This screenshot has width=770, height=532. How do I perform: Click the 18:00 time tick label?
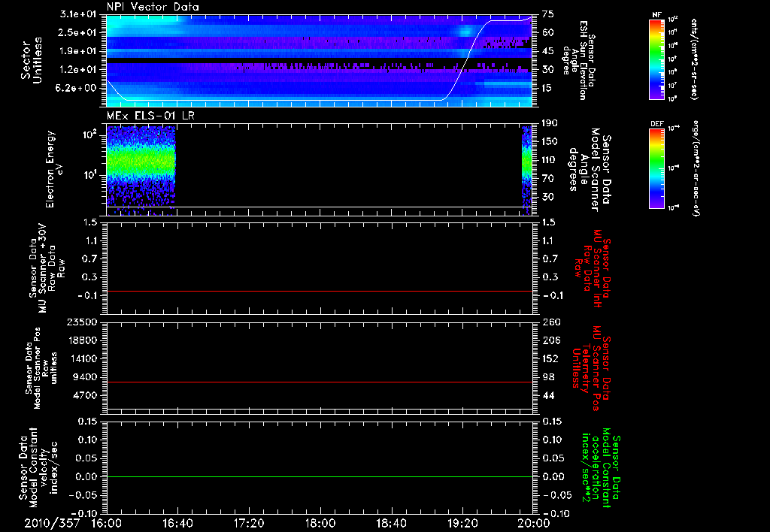point(320,523)
